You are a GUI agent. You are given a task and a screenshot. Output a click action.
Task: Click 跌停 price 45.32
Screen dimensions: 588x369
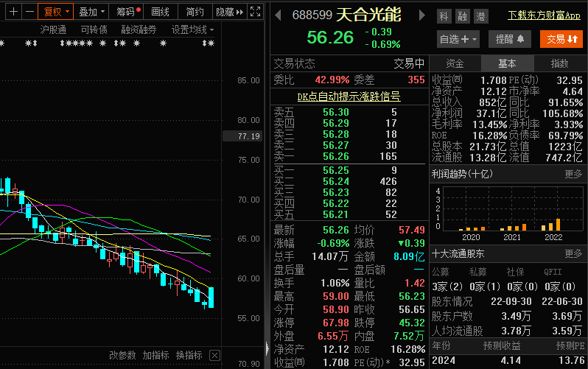412,323
